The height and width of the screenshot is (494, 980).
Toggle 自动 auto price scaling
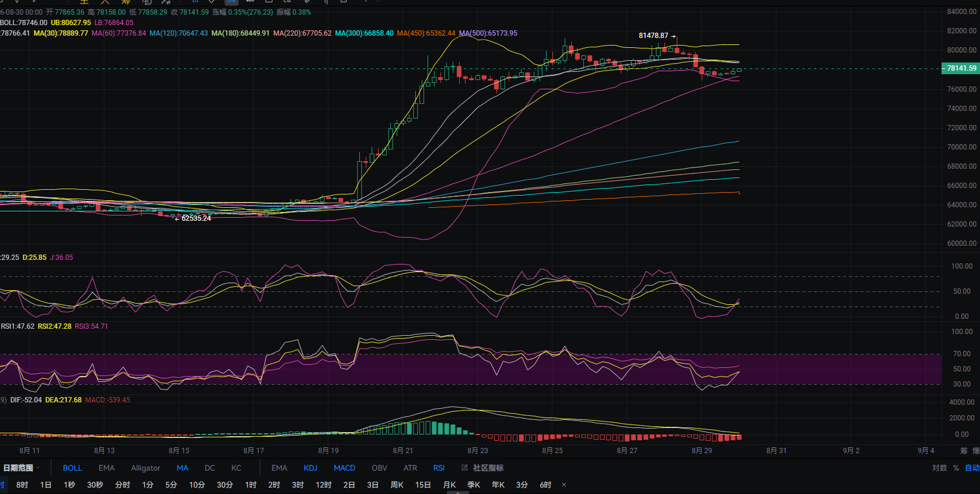[x=972, y=468]
